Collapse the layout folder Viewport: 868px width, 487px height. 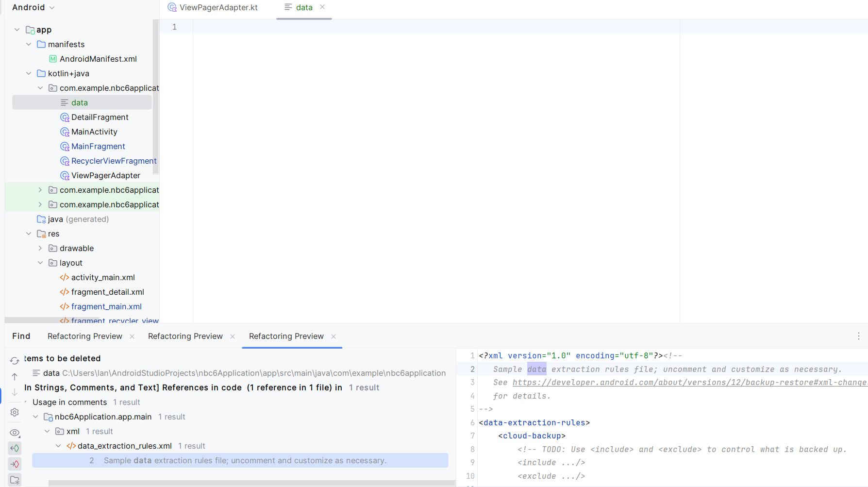[x=40, y=263]
